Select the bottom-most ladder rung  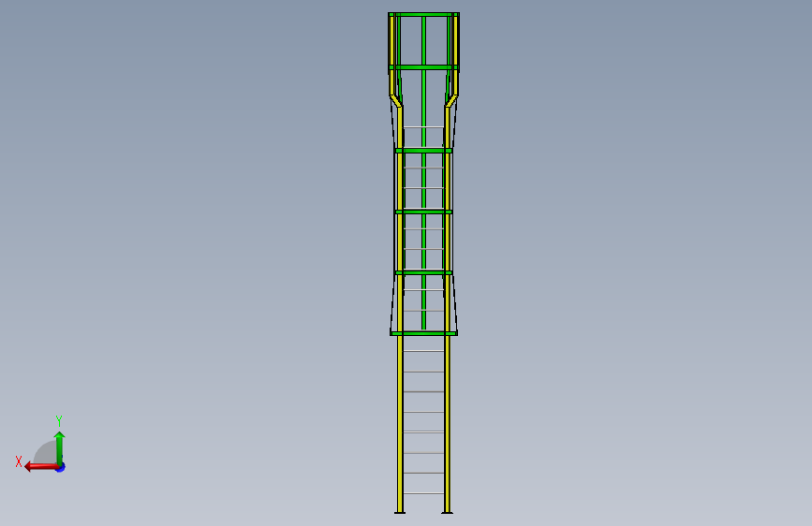coord(423,493)
